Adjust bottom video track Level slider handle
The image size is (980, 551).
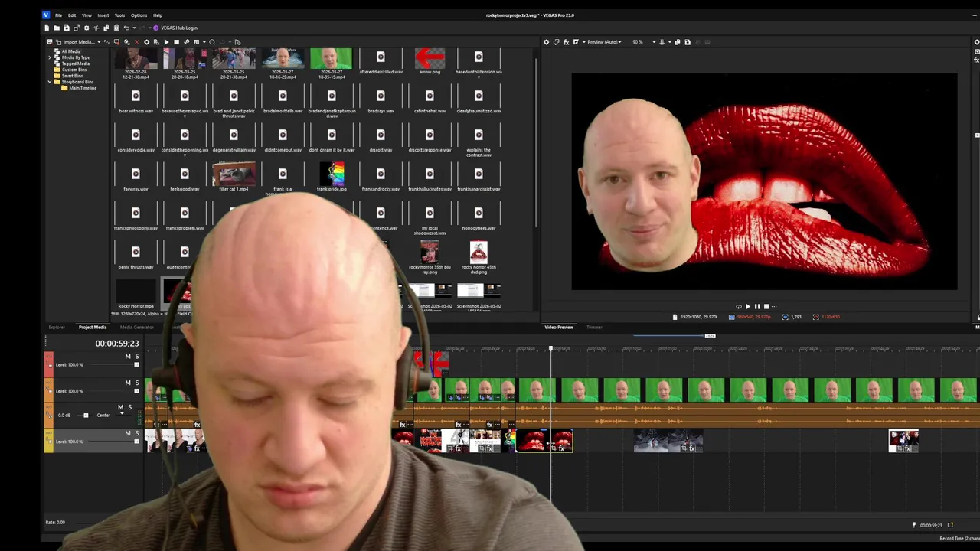pos(136,442)
